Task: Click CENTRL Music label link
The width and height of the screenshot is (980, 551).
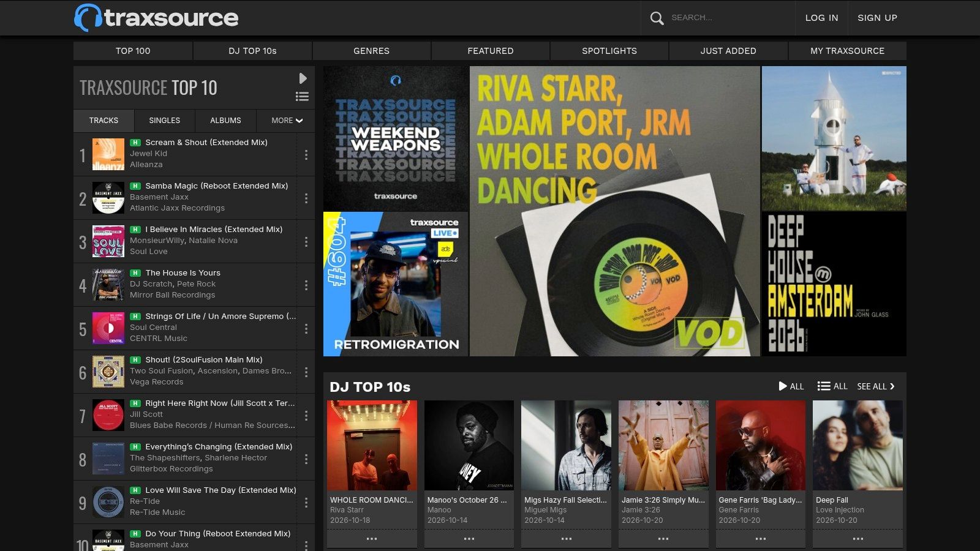Action: tap(159, 339)
